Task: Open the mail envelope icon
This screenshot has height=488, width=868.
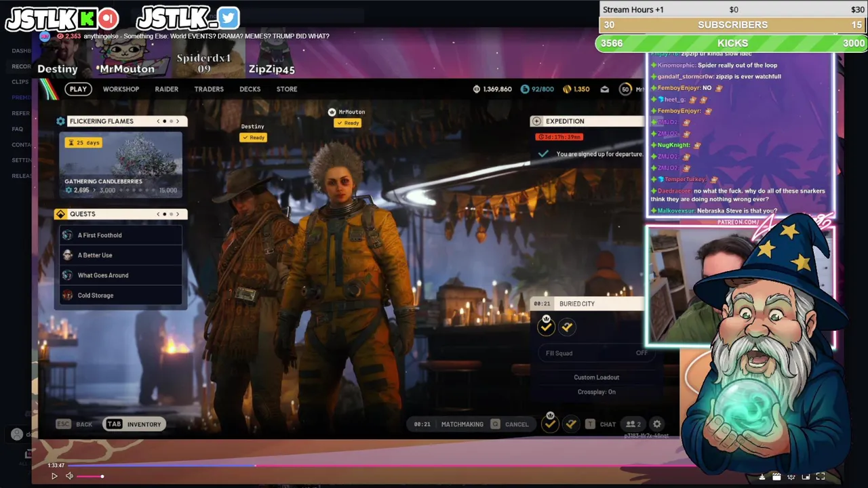Action: coord(605,89)
